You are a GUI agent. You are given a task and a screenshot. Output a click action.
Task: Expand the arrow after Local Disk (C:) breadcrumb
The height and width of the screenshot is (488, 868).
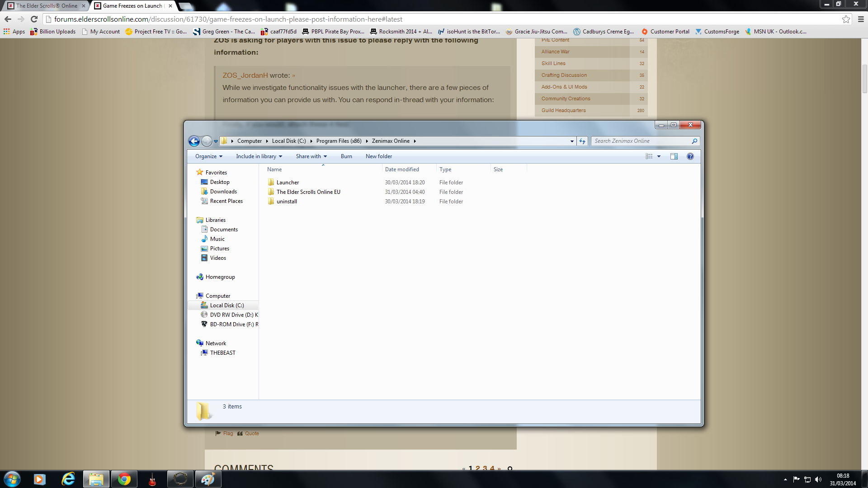click(311, 141)
